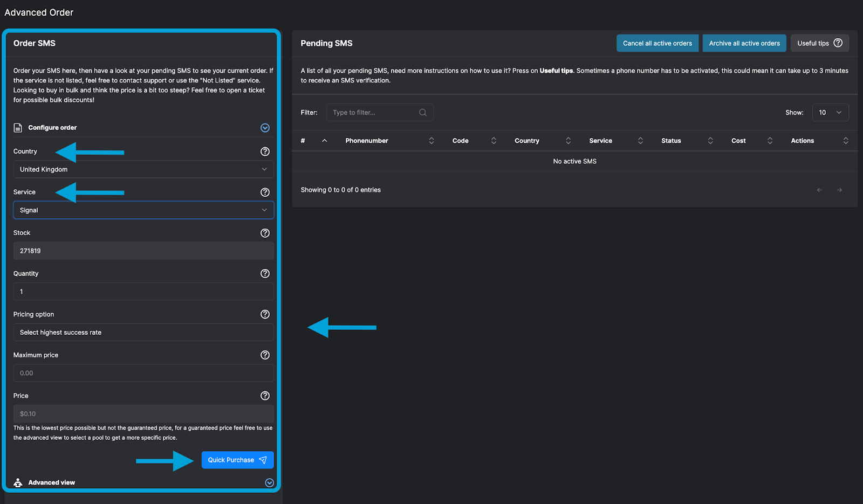Expand the Advanced view section
This screenshot has height=504, width=863.
click(x=270, y=483)
